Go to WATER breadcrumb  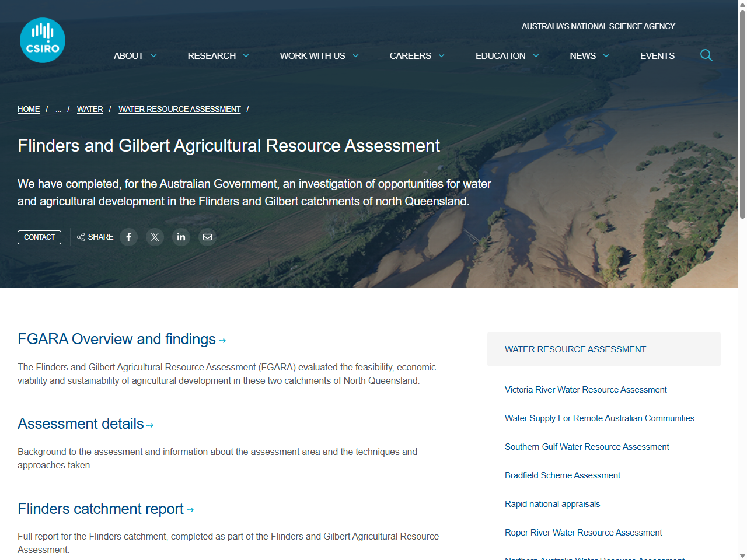(90, 109)
